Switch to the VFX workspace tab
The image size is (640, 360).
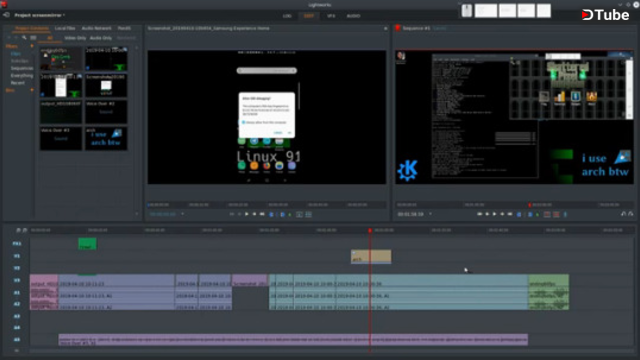tap(331, 16)
